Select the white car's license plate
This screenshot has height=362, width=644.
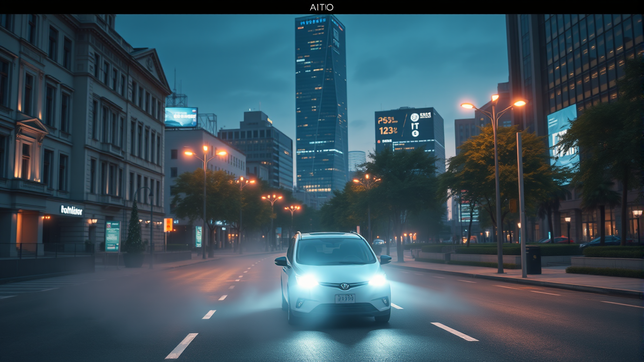pos(345,298)
